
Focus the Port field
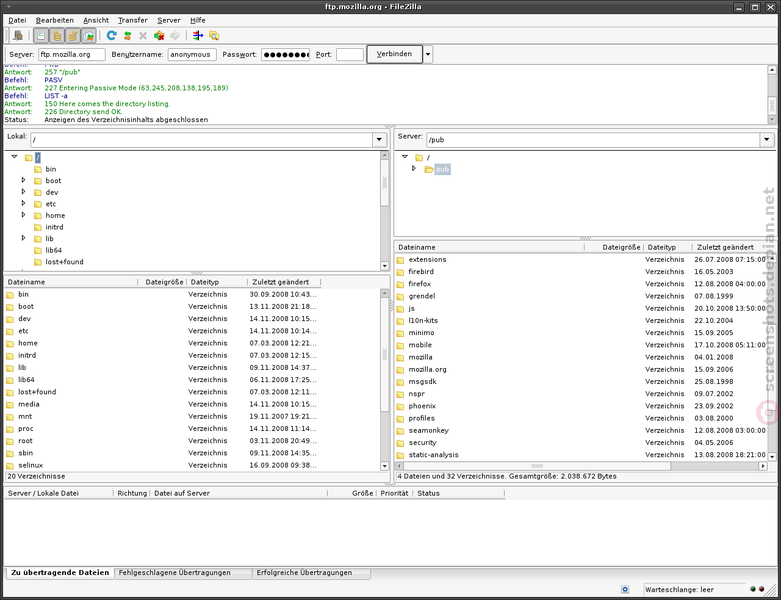[350, 54]
